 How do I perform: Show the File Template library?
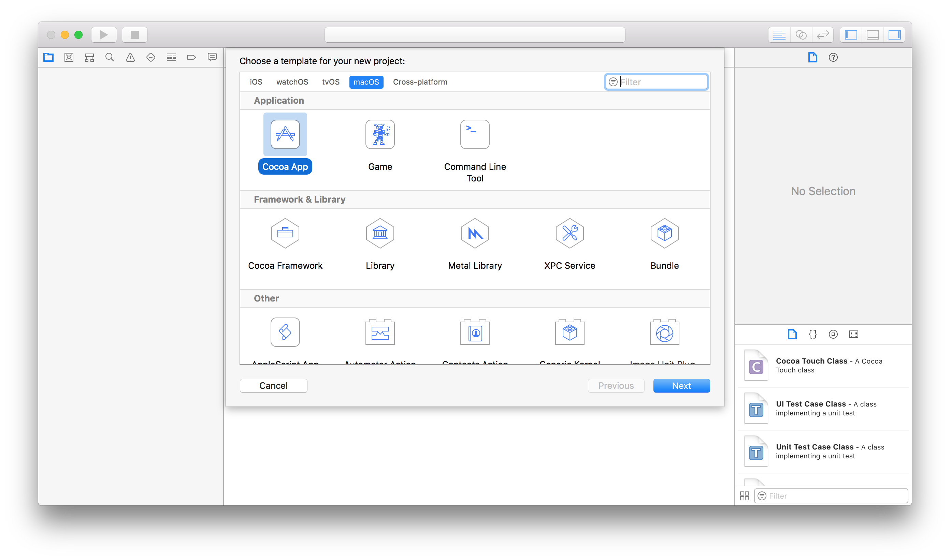pyautogui.click(x=793, y=334)
